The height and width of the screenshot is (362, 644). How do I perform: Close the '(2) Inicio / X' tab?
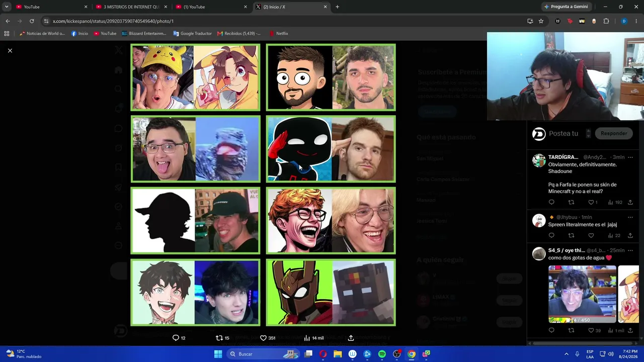point(325,7)
